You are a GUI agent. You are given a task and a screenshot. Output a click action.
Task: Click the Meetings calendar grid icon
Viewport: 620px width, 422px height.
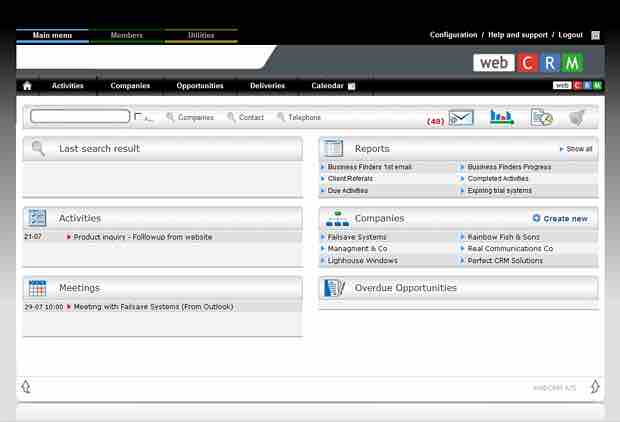(x=38, y=288)
